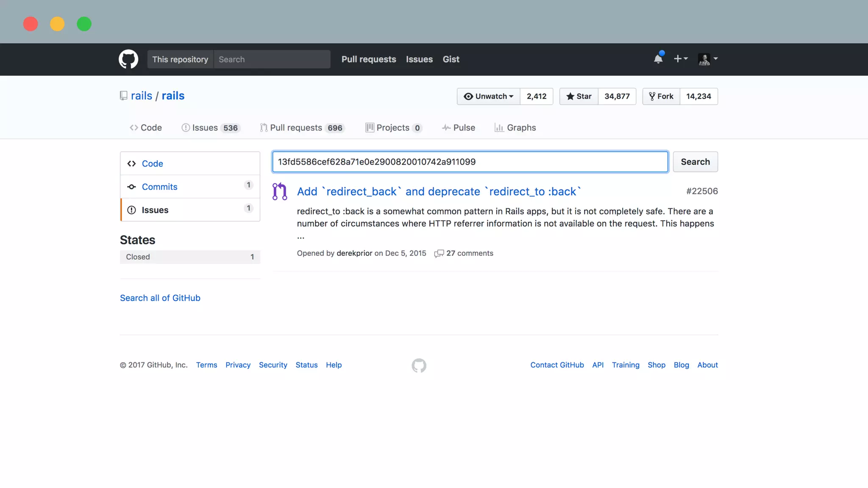Viewport: 868px width, 488px height.
Task: Toggle the Closed state filter
Action: pos(189,257)
